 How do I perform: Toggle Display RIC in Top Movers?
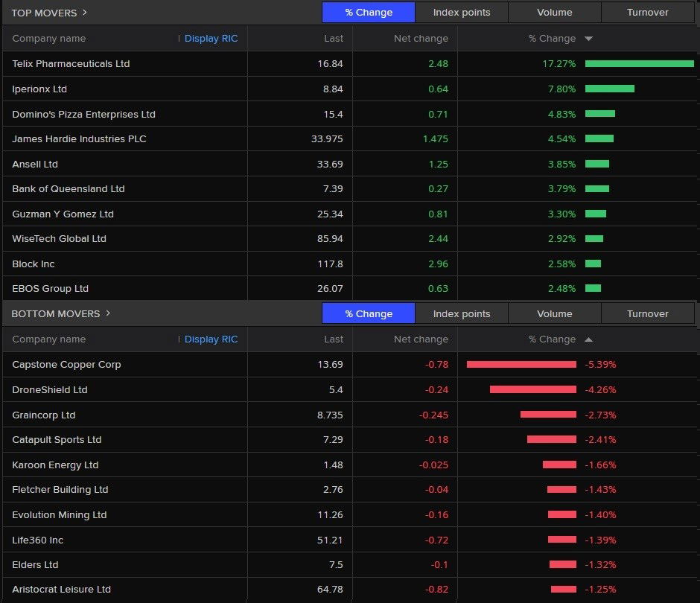pyautogui.click(x=211, y=39)
